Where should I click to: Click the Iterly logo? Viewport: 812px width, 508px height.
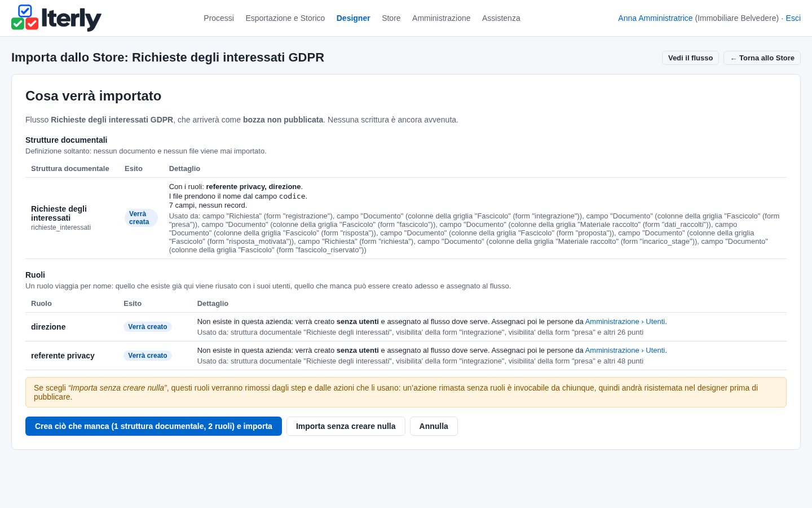(56, 18)
